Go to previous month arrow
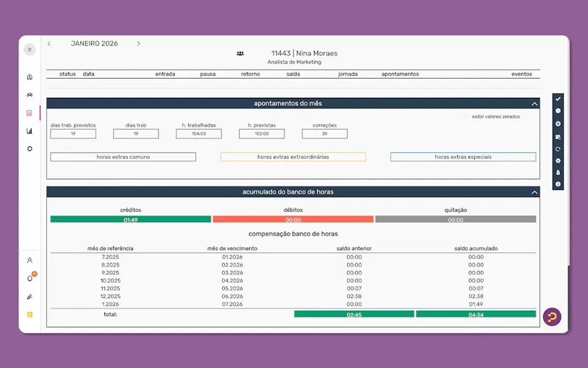This screenshot has height=368, width=588. point(49,43)
